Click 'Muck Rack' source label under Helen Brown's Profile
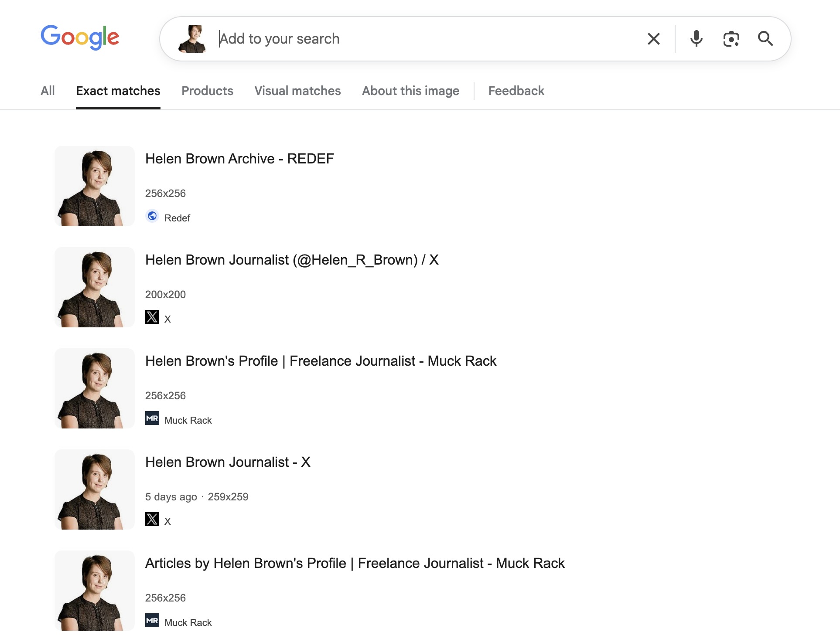 click(188, 420)
